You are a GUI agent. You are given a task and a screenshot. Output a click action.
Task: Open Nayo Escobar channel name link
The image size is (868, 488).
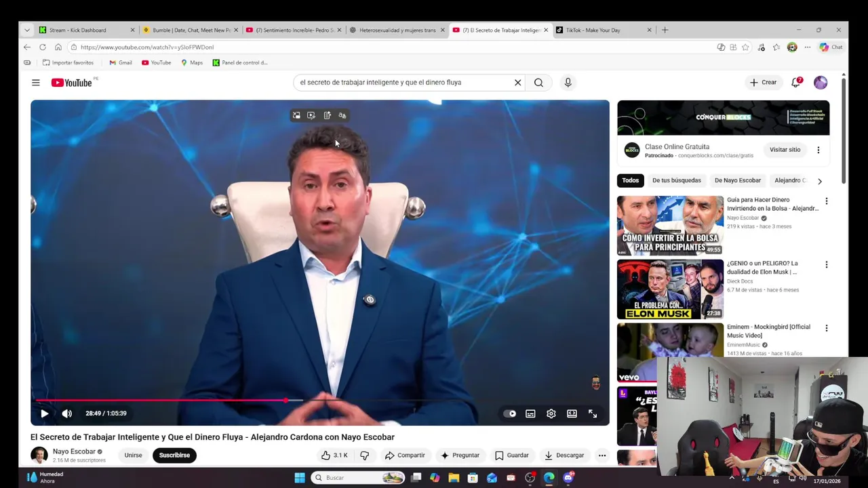click(74, 451)
